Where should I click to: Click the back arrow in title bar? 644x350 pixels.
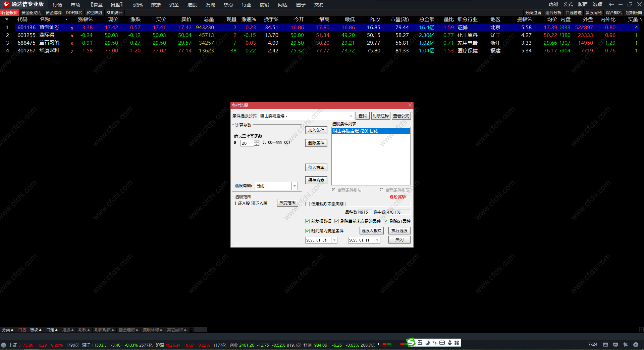[x=611, y=4]
